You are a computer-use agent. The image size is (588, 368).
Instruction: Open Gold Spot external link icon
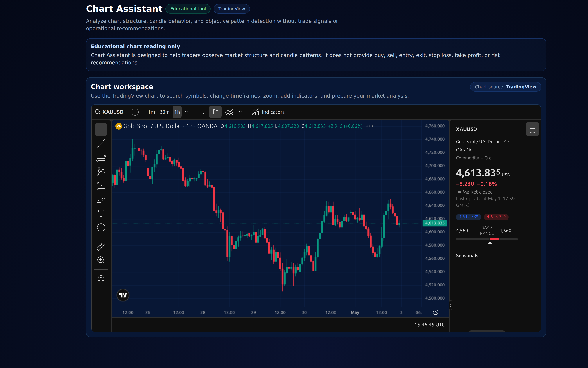point(504,142)
